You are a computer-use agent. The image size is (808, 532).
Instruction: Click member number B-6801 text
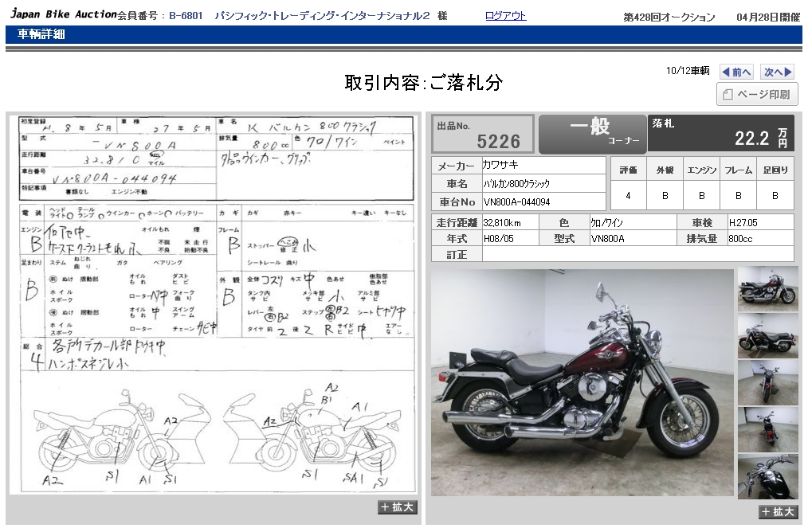point(186,16)
